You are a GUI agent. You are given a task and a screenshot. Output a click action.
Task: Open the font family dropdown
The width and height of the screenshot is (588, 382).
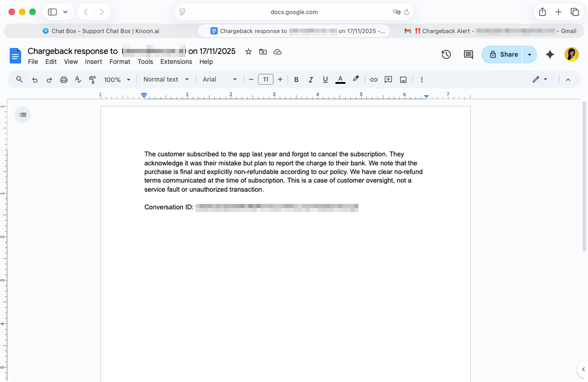coord(219,79)
